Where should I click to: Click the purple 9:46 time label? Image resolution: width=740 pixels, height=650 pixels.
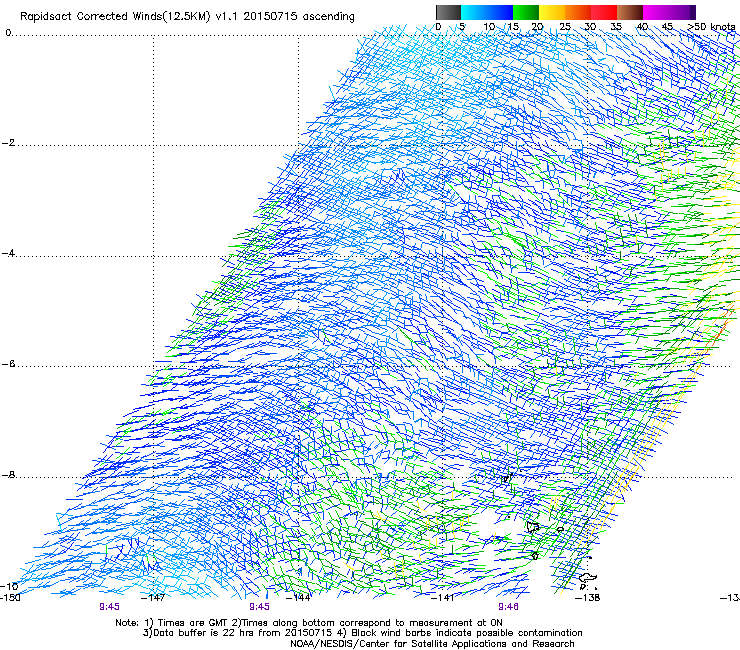click(x=508, y=607)
